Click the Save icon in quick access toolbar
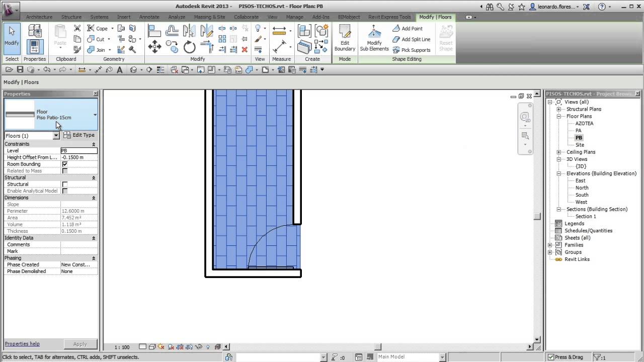The height and width of the screenshot is (362, 644). click(20, 69)
